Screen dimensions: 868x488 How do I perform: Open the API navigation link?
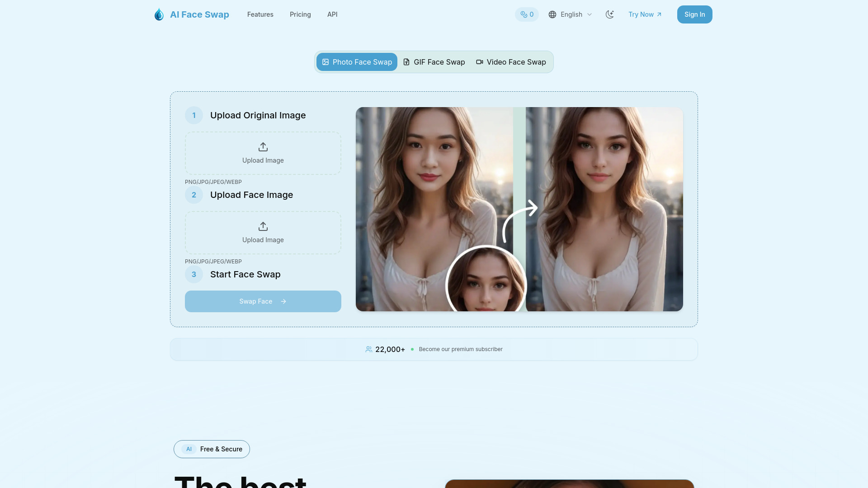pyautogui.click(x=332, y=14)
